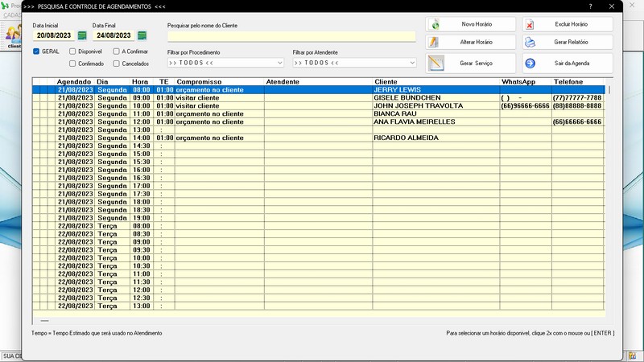Select the GISELE BUNDCHEN client cell
Image resolution: width=644 pixels, height=362 pixels.
tap(436, 97)
